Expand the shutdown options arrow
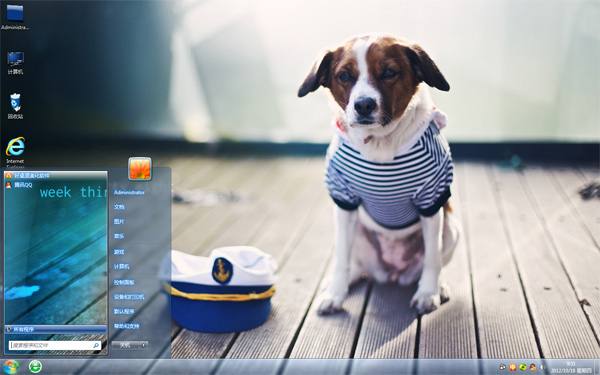 coord(144,345)
